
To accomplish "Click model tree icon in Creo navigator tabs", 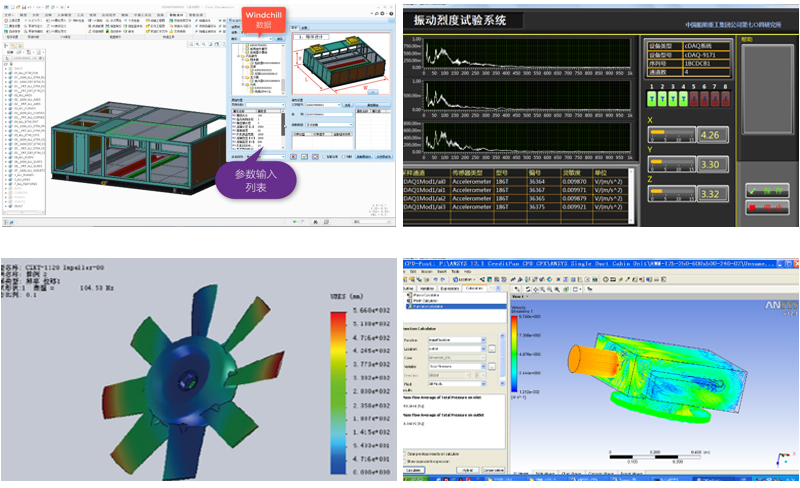I will (x=6, y=46).
